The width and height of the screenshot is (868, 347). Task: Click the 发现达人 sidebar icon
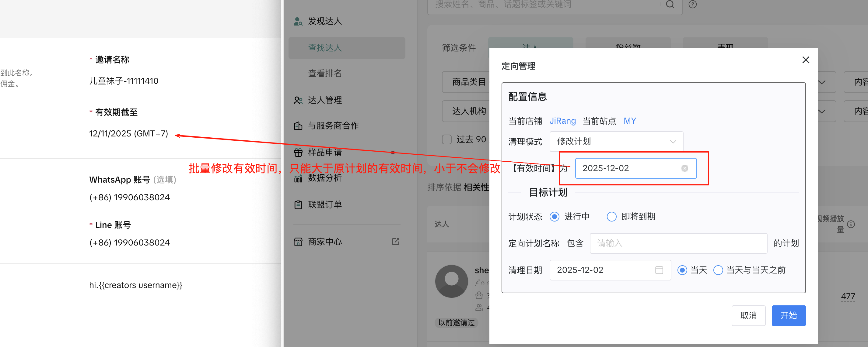click(x=298, y=21)
